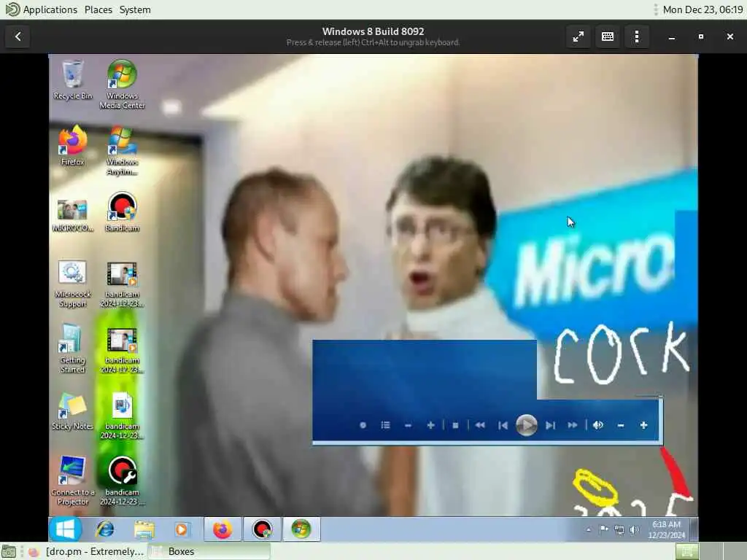The height and width of the screenshot is (560, 747).
Task: Open the System menu
Action: 135,9
